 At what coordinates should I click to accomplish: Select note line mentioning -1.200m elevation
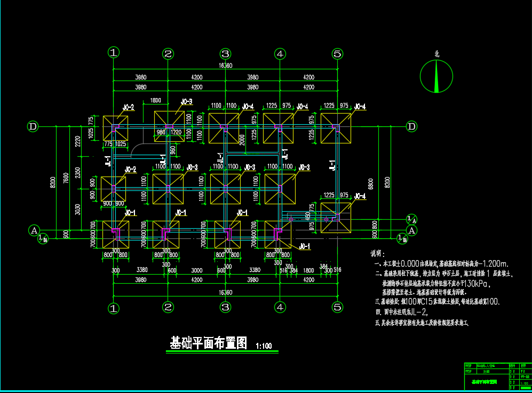(441, 264)
